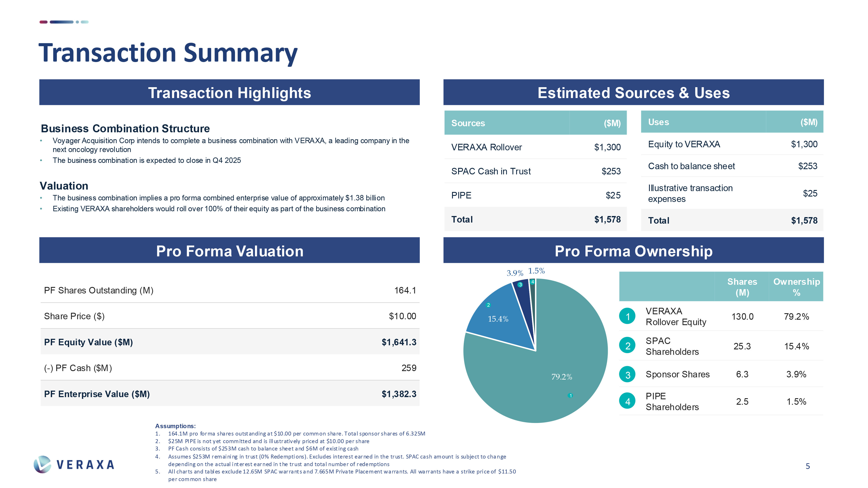
Task: Click page number 5
Action: tap(808, 466)
